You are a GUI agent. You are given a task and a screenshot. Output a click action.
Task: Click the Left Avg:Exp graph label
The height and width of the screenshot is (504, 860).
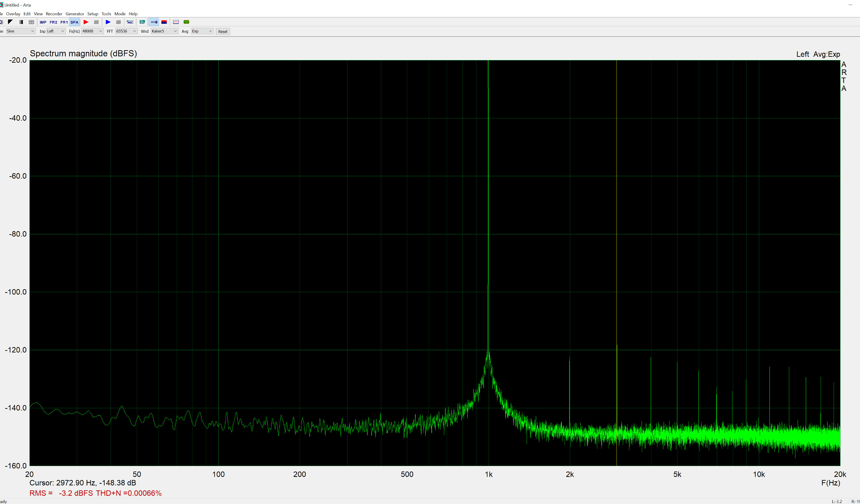[818, 54]
